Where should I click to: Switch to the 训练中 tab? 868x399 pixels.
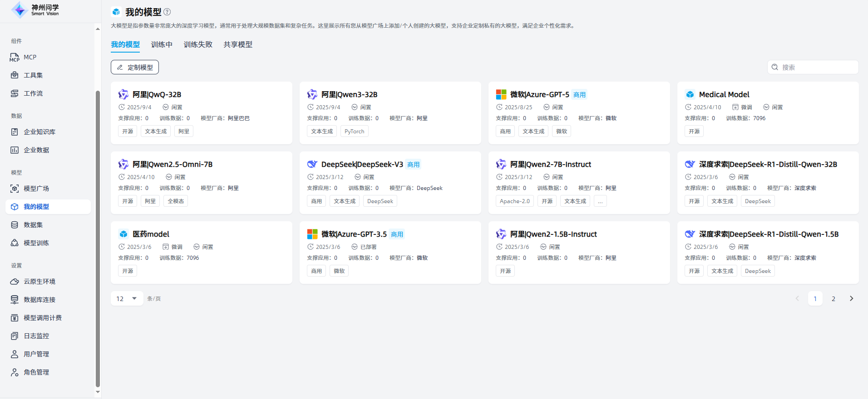[x=162, y=44]
